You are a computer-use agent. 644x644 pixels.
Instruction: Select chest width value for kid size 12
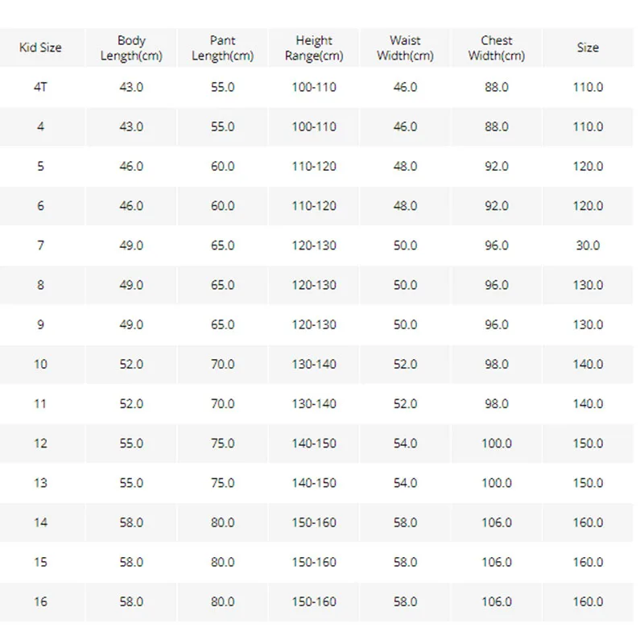[497, 444]
